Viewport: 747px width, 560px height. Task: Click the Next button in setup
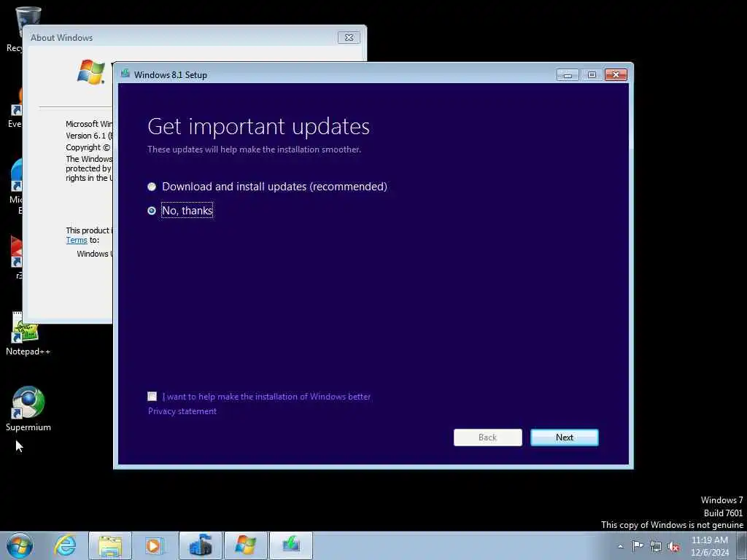(564, 437)
